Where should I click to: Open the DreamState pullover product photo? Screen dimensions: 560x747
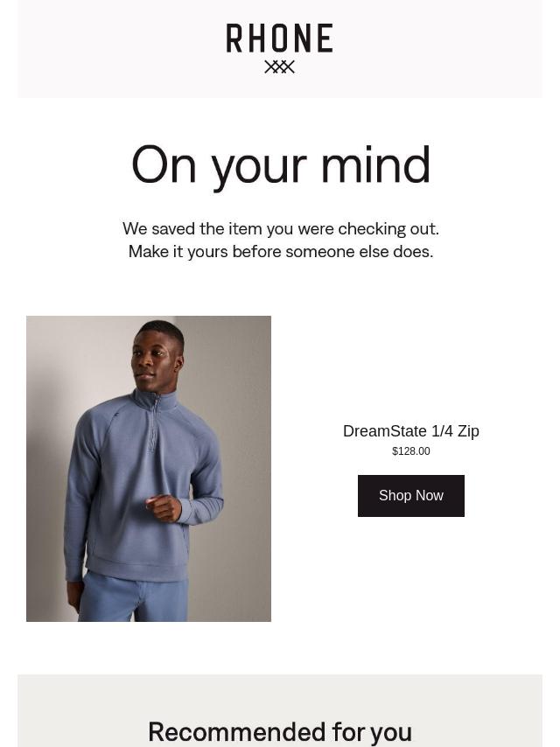[149, 468]
